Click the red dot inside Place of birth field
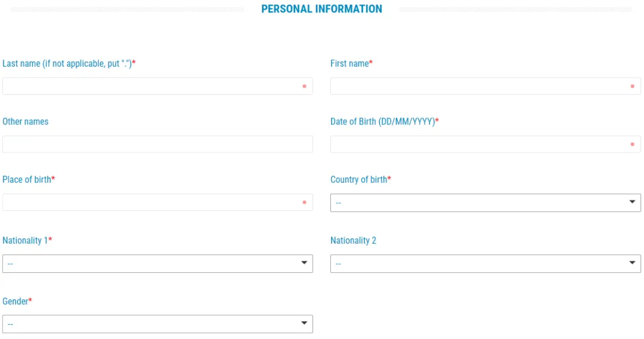The width and height of the screenshot is (644, 339). coord(304,203)
